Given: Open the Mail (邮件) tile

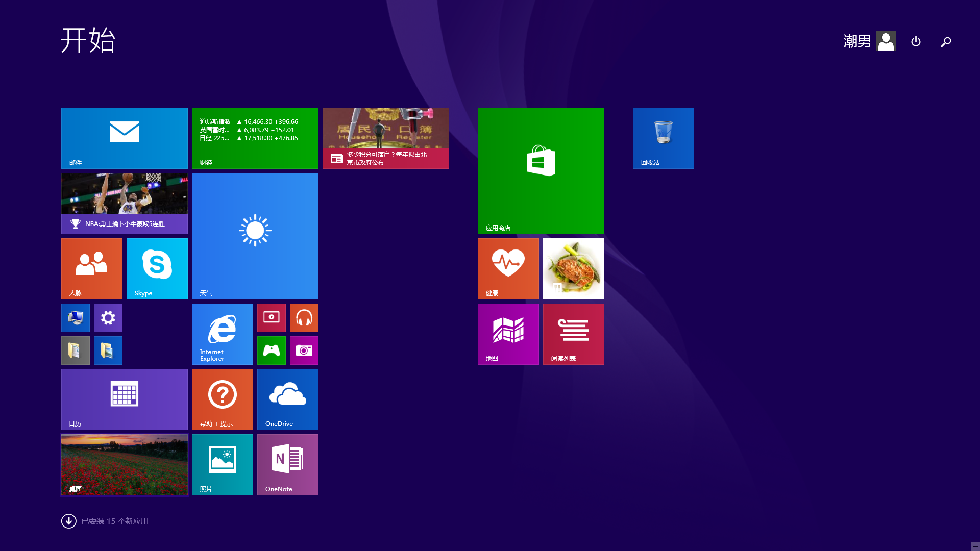Looking at the screenshot, I should point(125,138).
